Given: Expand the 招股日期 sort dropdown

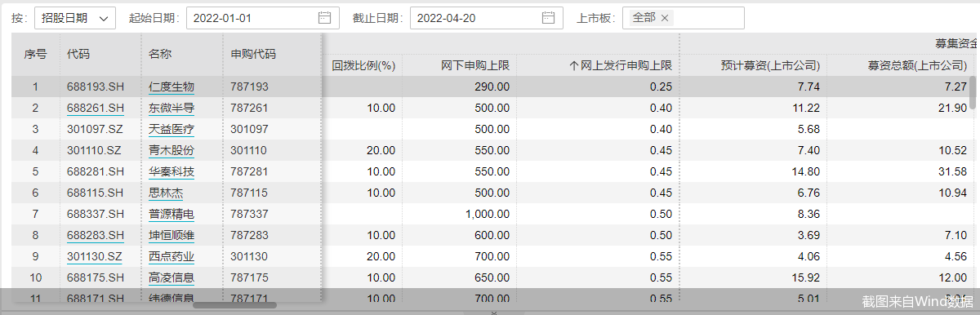Looking at the screenshot, I should [x=75, y=18].
